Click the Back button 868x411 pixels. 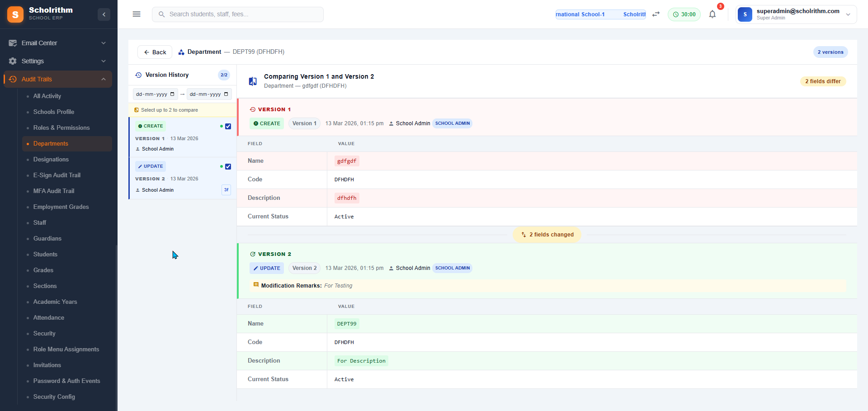(155, 52)
